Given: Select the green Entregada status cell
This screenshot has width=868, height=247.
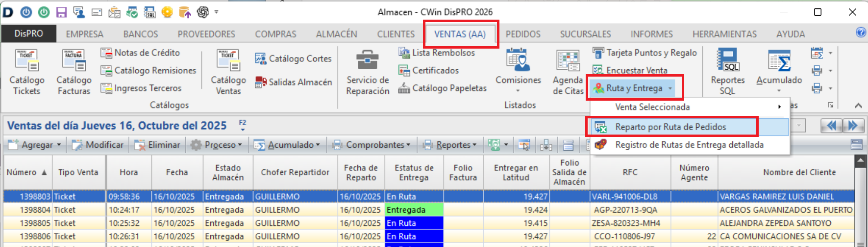Looking at the screenshot, I should click(414, 210).
